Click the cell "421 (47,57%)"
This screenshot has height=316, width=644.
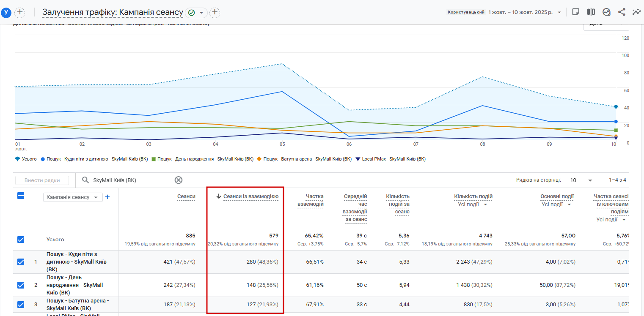coord(179,262)
